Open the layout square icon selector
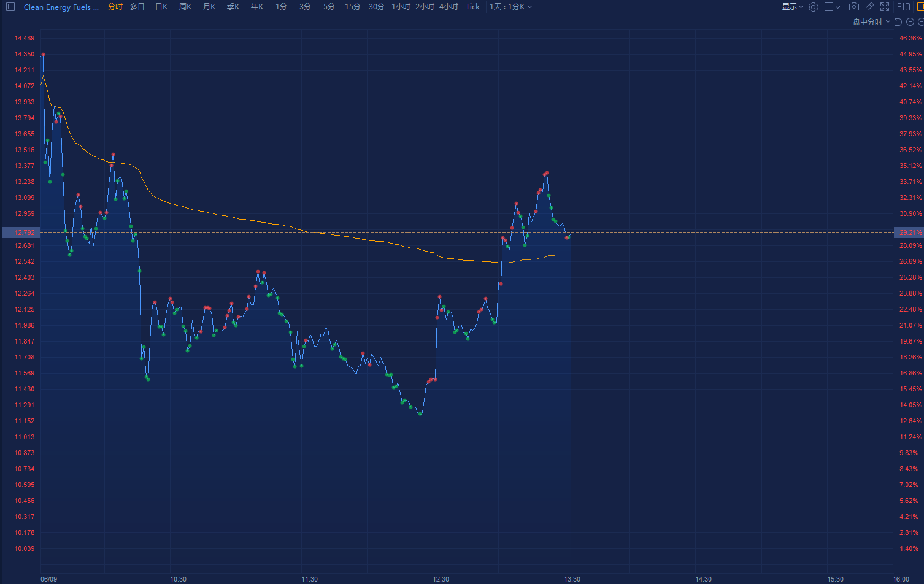924x584 pixels. pyautogui.click(x=829, y=7)
